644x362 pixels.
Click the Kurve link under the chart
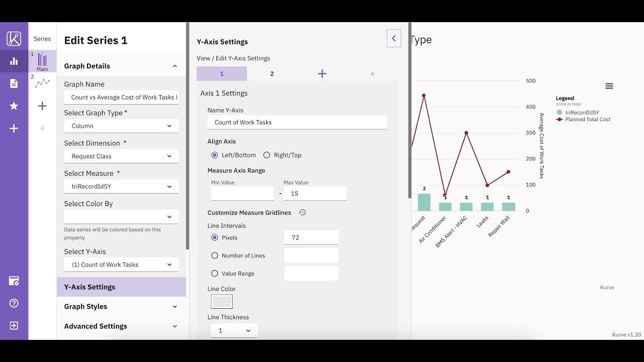(607, 288)
